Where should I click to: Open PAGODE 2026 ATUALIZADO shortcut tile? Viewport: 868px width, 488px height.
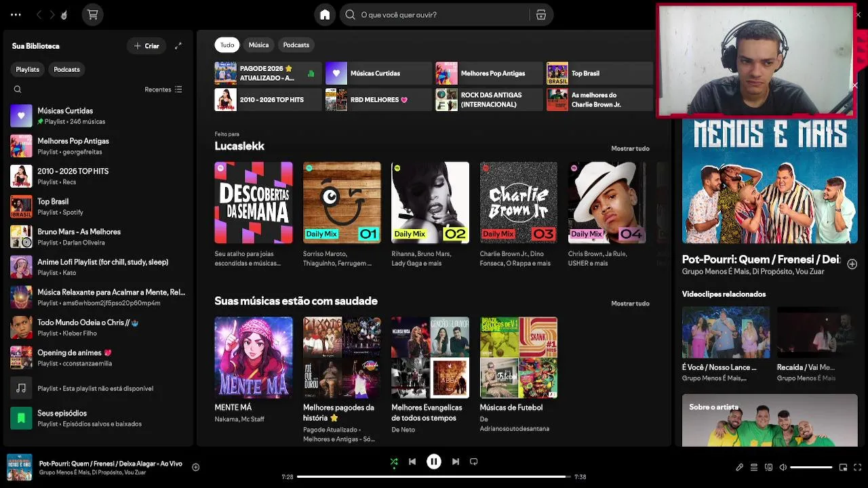coord(268,73)
